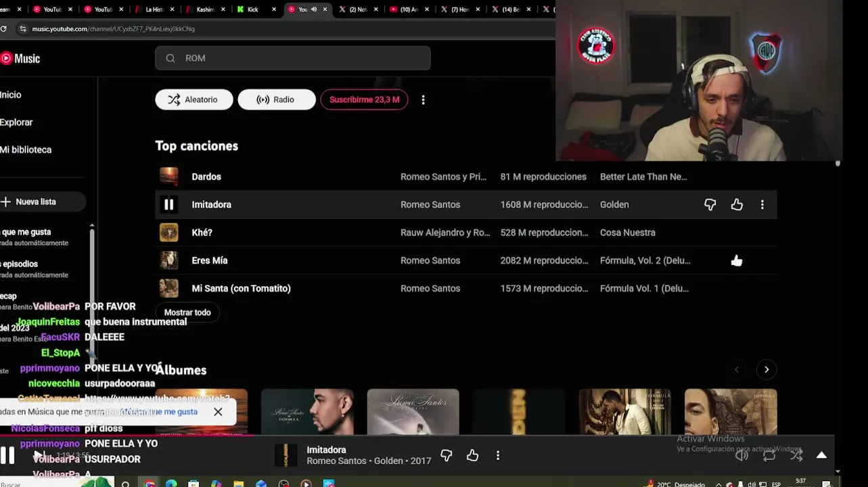Open the Explorar sidebar section
This screenshot has height=487, width=868.
point(16,122)
